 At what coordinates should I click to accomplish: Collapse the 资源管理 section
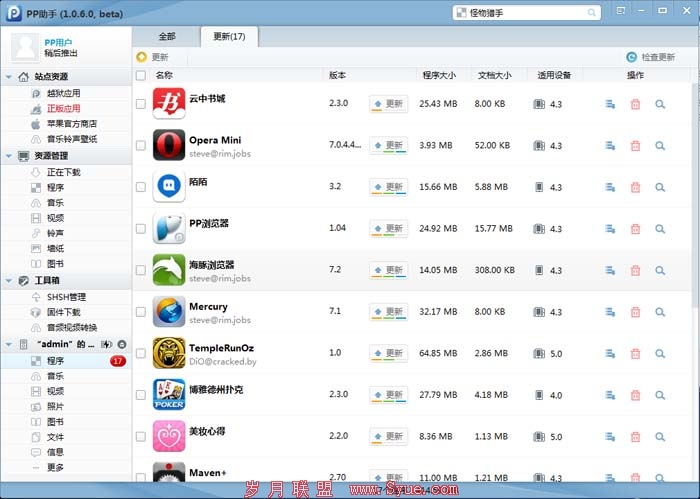pos(9,156)
